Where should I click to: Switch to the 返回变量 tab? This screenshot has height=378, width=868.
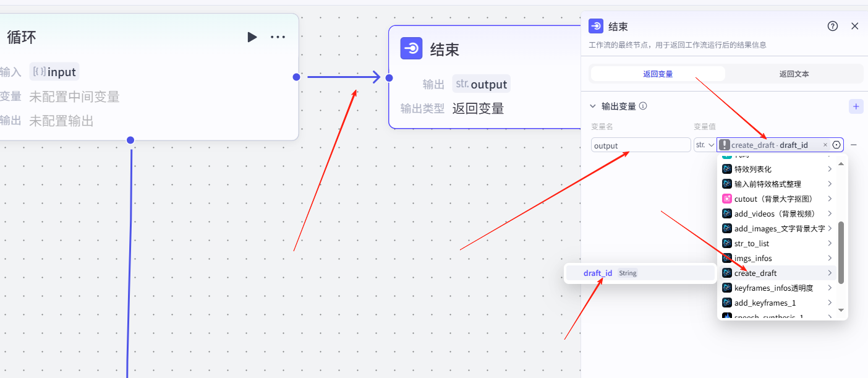(x=658, y=74)
